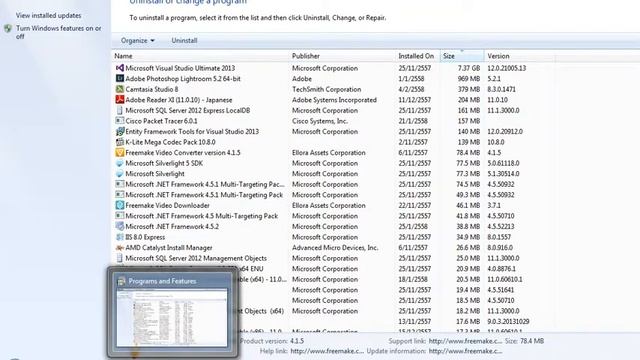Select the Adobe Photoshop Lightroom 5.2 icon
The height and width of the screenshot is (360, 640).
point(120,78)
